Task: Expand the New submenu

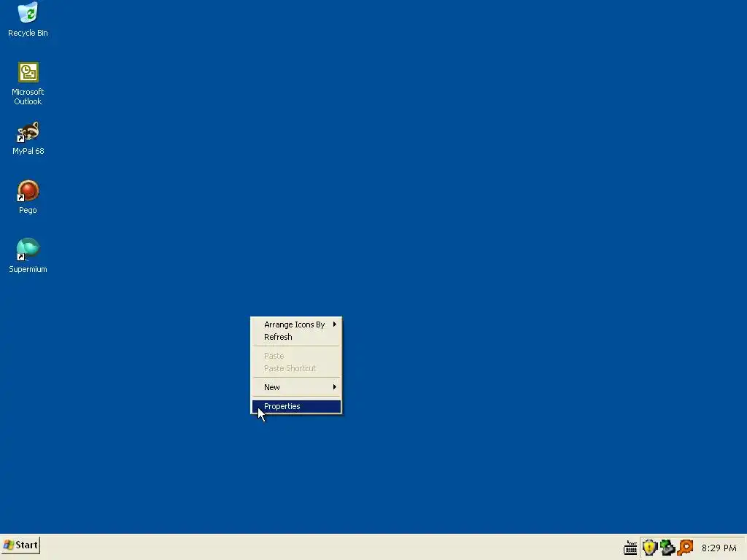Action: 296,387
